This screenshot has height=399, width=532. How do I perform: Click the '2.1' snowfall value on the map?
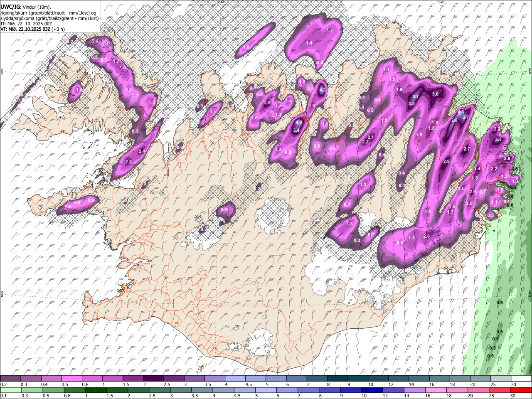[x=371, y=137]
